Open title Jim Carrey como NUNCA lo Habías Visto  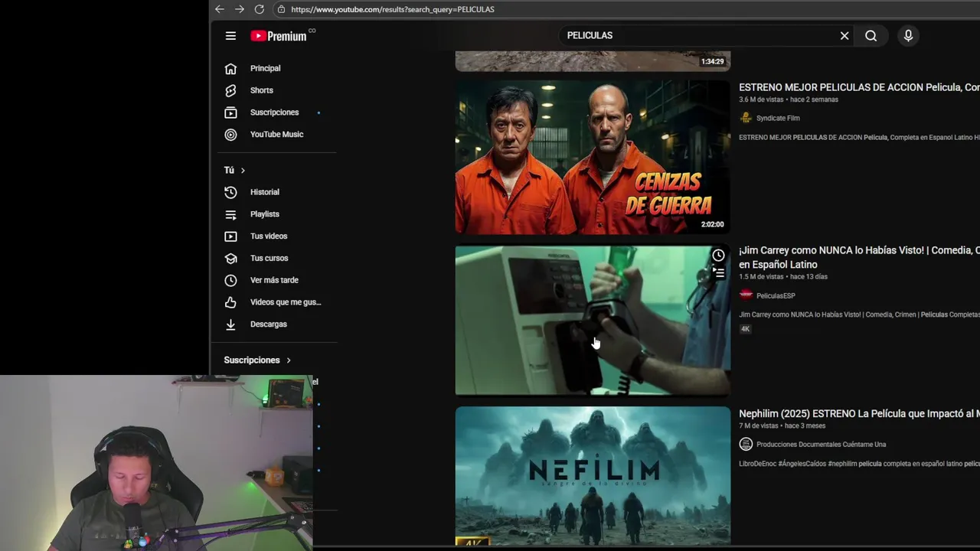coord(859,257)
